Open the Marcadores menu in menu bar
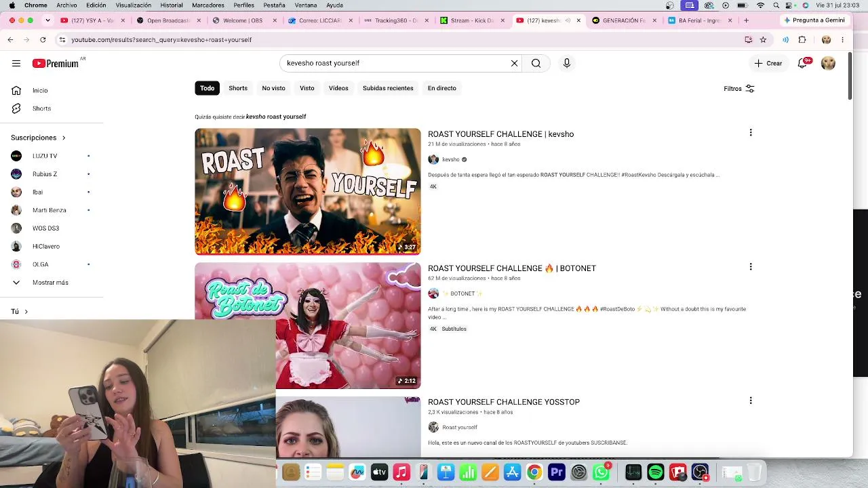The height and width of the screenshot is (488, 868). tap(208, 5)
